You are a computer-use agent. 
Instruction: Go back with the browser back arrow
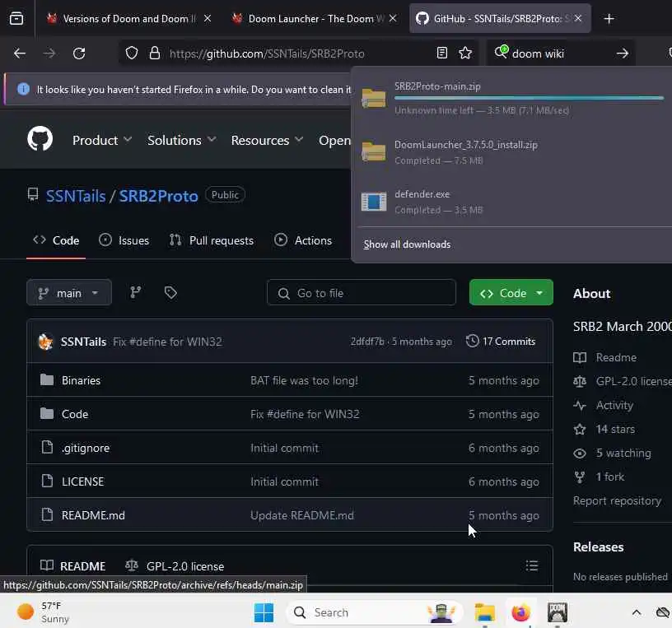tap(20, 53)
